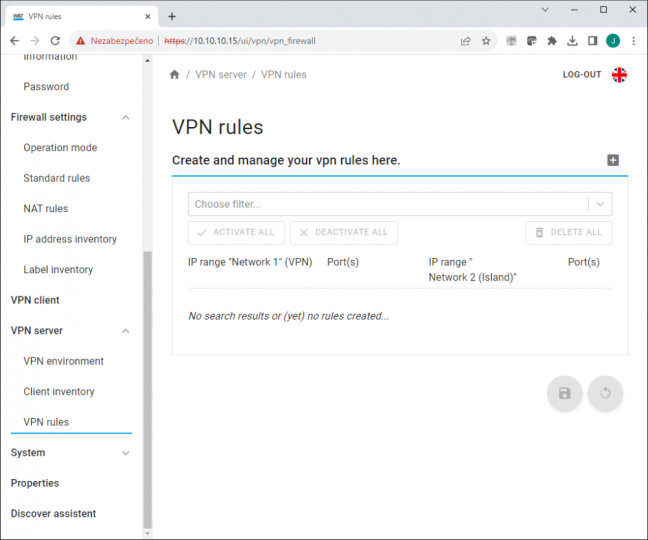
Task: Close the VPN rules browser tab
Action: pyautogui.click(x=148, y=17)
